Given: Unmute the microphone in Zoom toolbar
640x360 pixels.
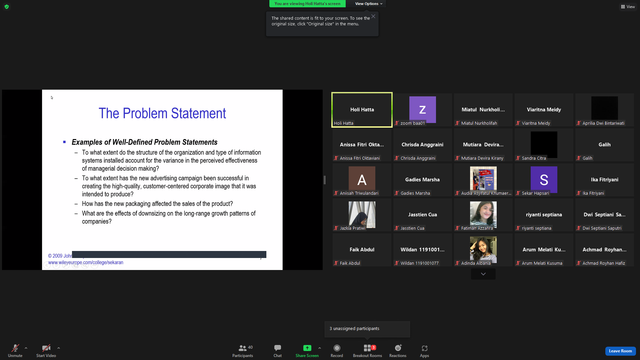Looking at the screenshot, I should click(x=15, y=350).
